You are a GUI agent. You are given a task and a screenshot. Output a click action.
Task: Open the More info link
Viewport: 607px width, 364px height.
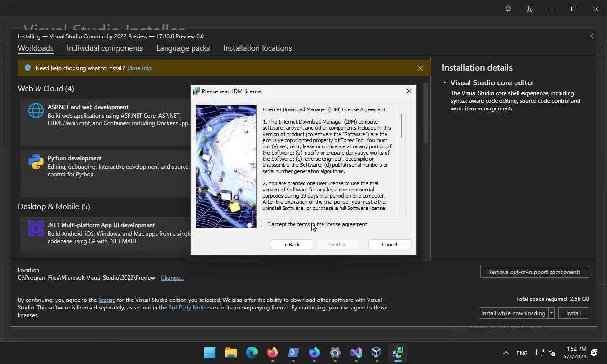point(139,68)
